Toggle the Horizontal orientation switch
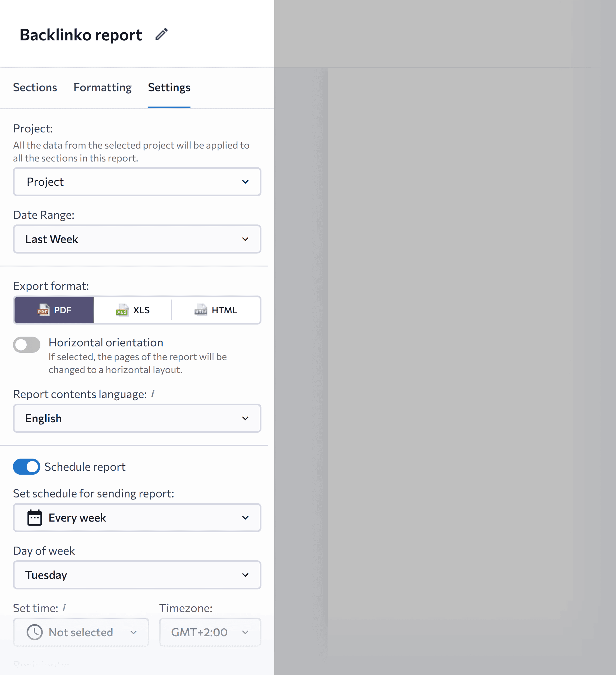The height and width of the screenshot is (675, 616). [x=27, y=342]
